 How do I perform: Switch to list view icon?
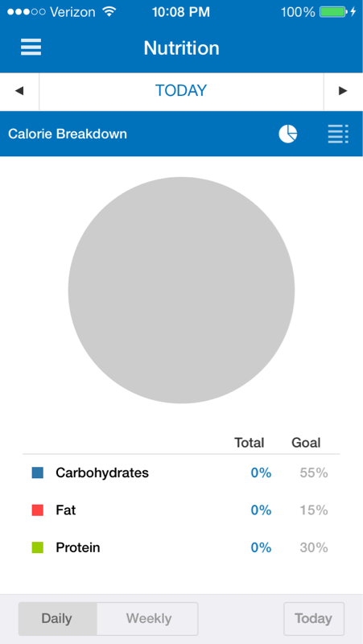coord(338,134)
